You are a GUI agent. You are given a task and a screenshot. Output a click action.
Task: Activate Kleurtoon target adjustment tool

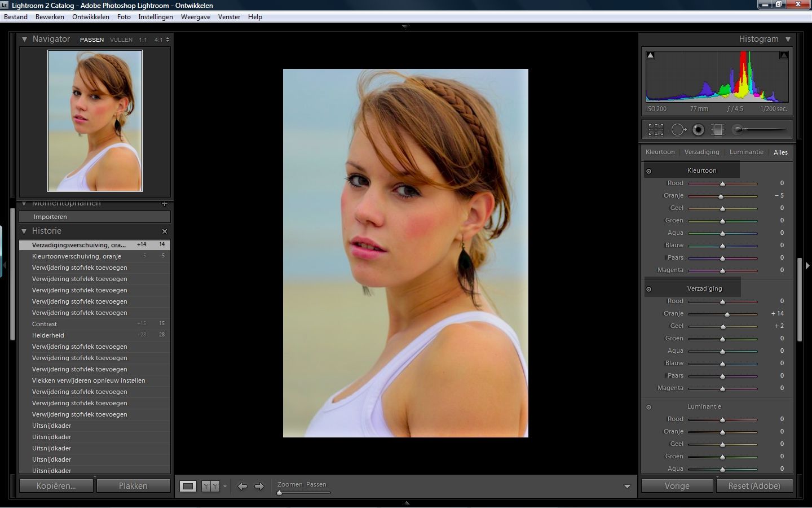tap(648, 171)
